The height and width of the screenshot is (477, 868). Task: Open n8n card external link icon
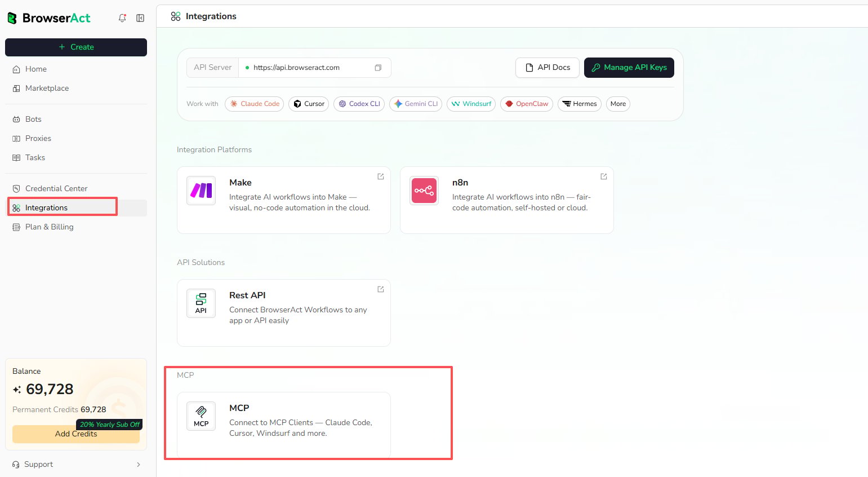[x=604, y=176]
